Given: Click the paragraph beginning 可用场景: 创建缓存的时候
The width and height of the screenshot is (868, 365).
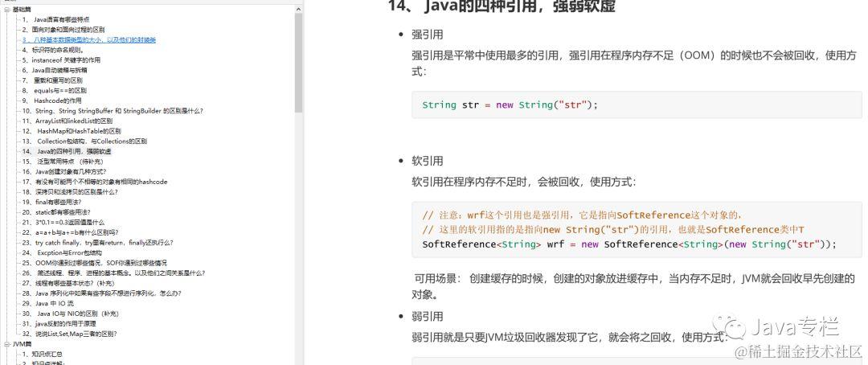Looking at the screenshot, I should [x=634, y=286].
